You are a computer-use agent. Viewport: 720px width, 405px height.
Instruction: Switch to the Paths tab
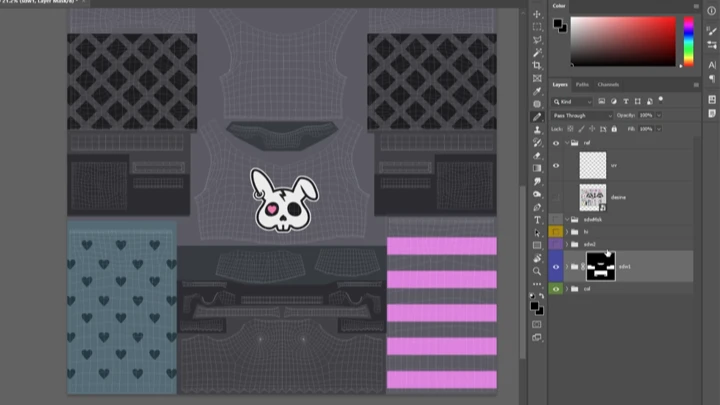coord(582,84)
